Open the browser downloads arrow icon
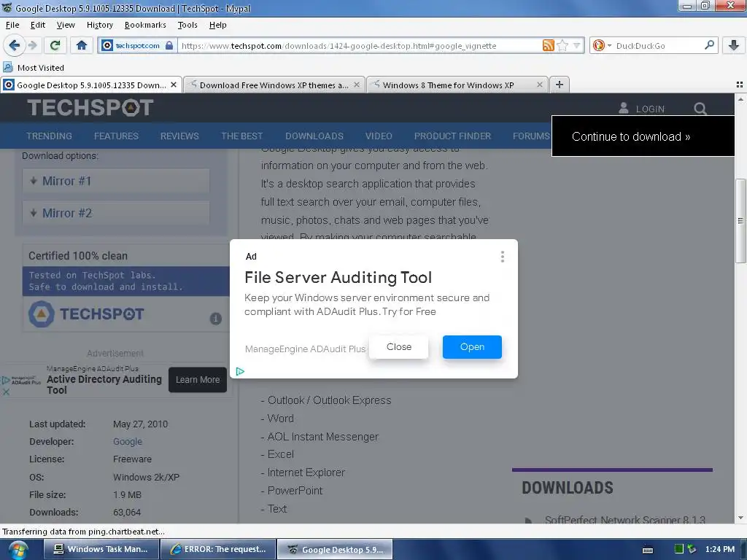 tap(734, 45)
